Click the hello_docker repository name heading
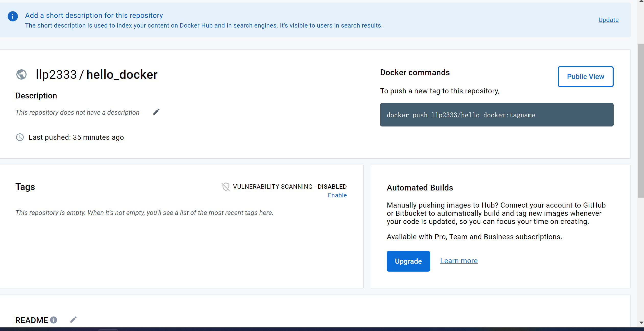The image size is (644, 331). tap(122, 75)
